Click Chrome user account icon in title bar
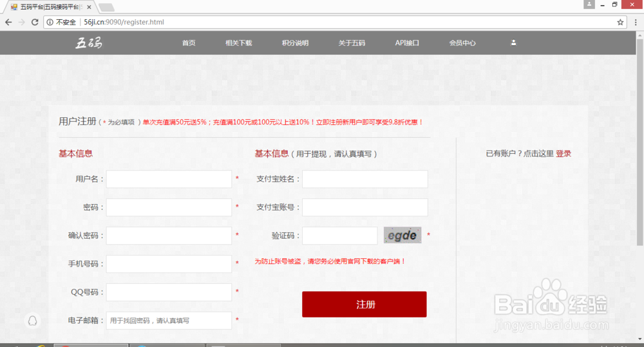Viewport: 644px width, 347px height. click(x=589, y=5)
